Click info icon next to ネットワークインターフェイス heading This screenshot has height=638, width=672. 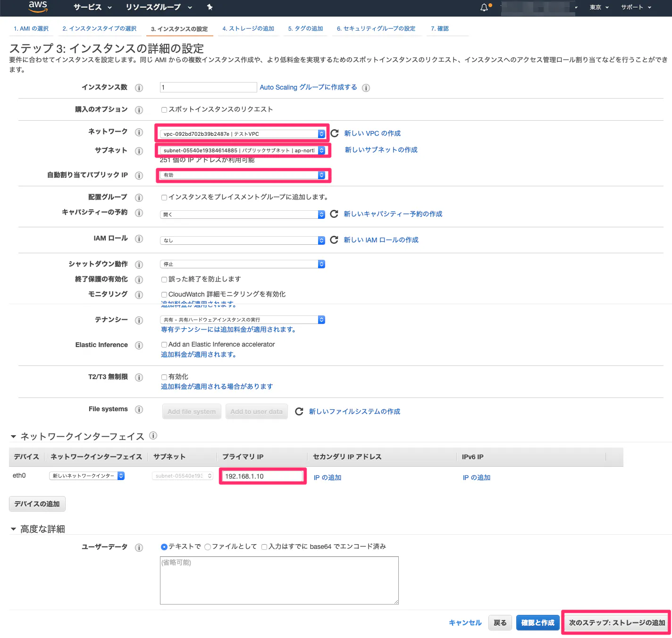tap(153, 436)
